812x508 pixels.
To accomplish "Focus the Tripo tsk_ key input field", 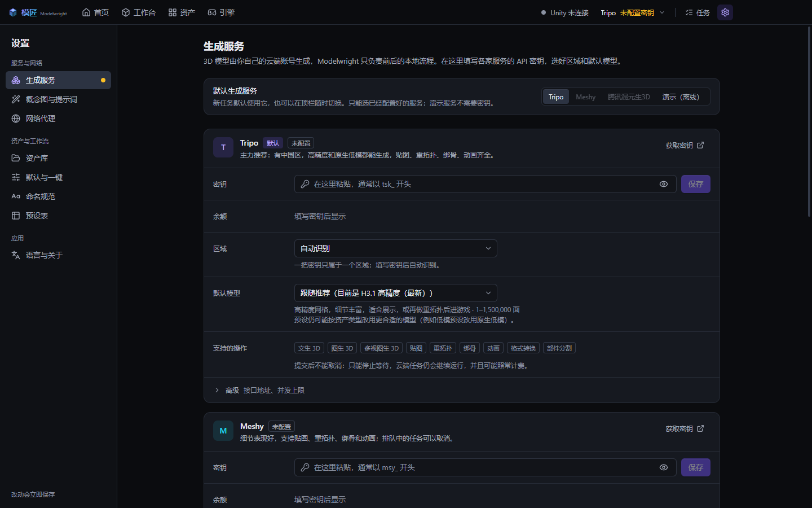I will click(485, 184).
